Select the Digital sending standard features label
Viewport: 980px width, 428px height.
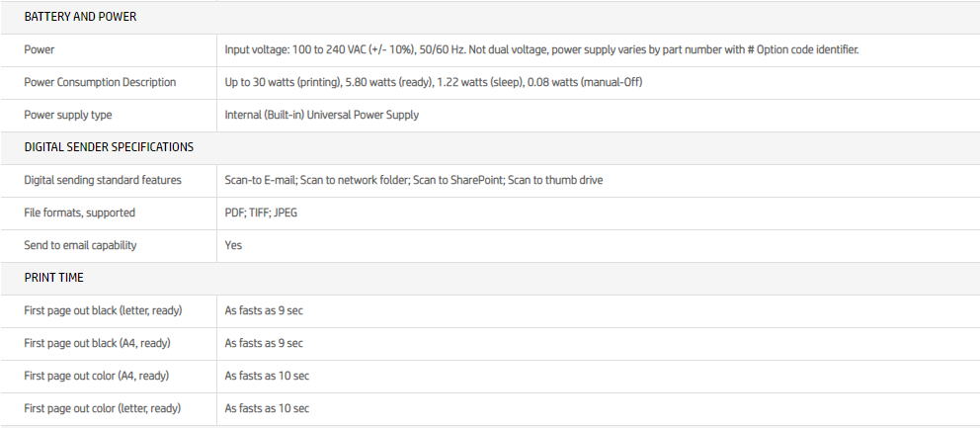(103, 180)
